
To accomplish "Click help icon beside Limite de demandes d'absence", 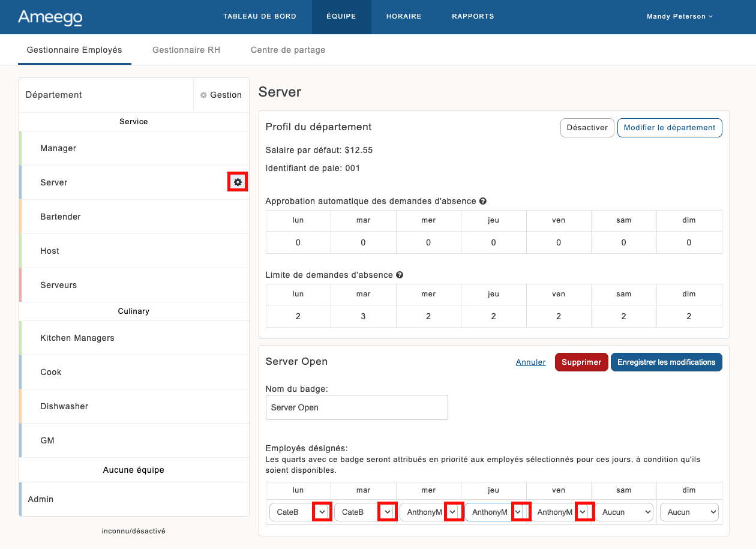I will coord(400,275).
